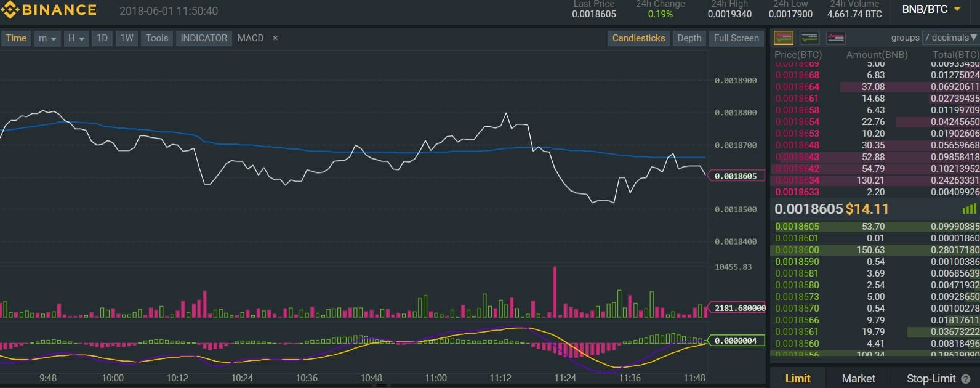The image size is (980, 388).
Task: Click the Binance logo
Action: 49,10
